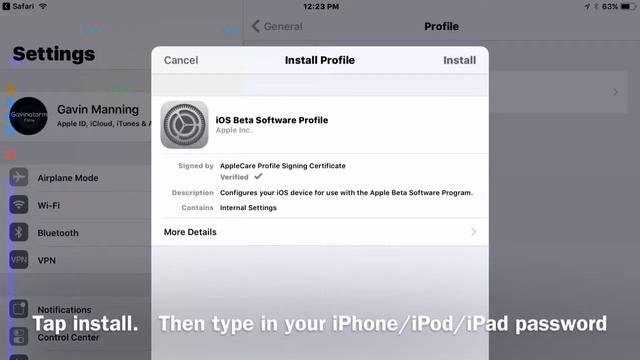Go back to General settings

(x=278, y=27)
